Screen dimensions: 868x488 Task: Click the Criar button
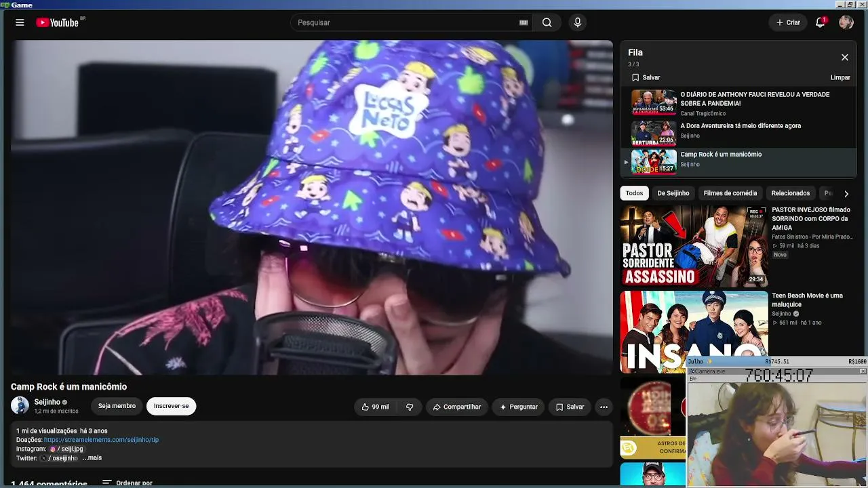788,22
